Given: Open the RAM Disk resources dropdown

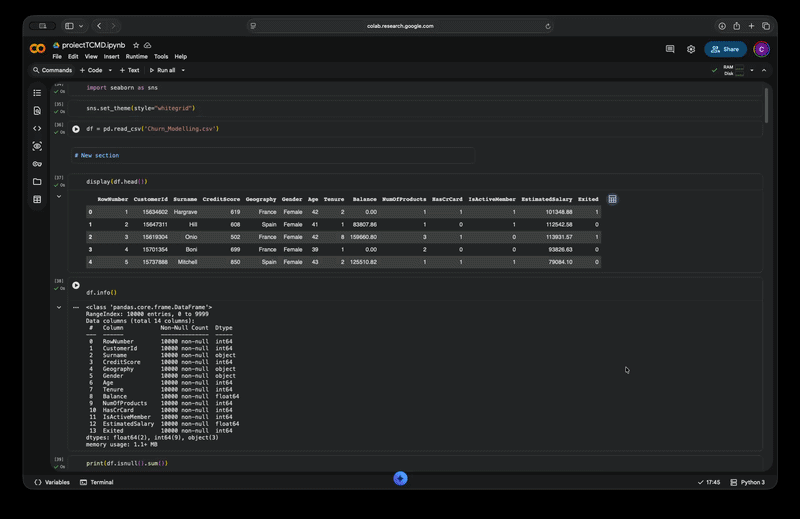Looking at the screenshot, I should 752,70.
